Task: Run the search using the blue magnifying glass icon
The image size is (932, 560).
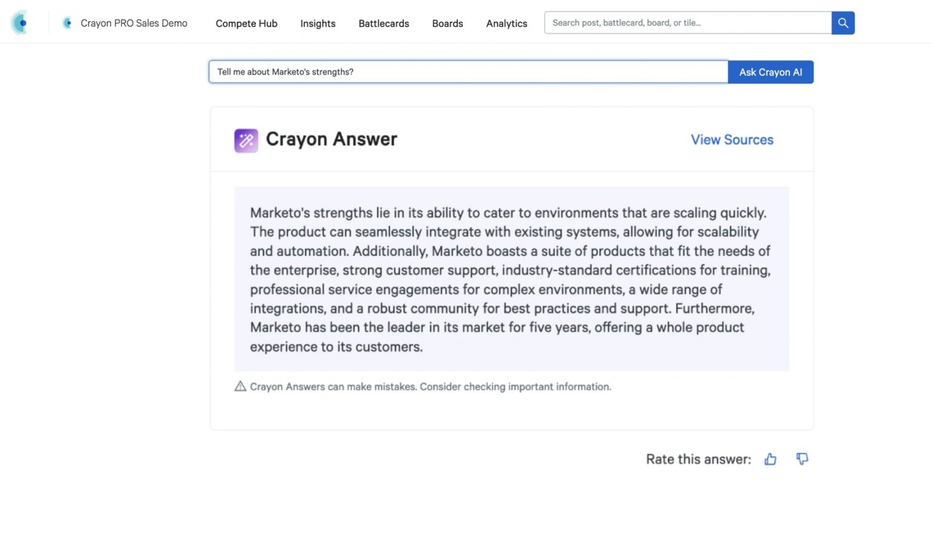Action: [x=842, y=22]
